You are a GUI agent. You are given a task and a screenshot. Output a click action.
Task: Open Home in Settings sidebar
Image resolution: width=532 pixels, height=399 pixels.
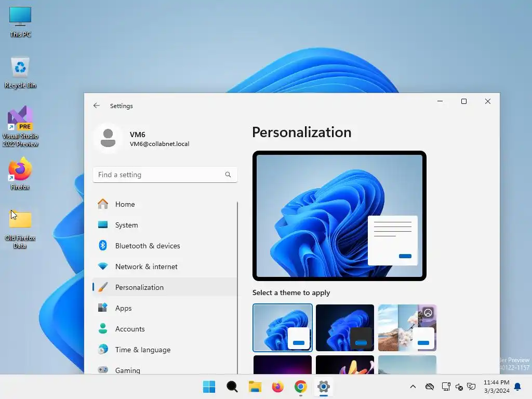tap(165, 204)
